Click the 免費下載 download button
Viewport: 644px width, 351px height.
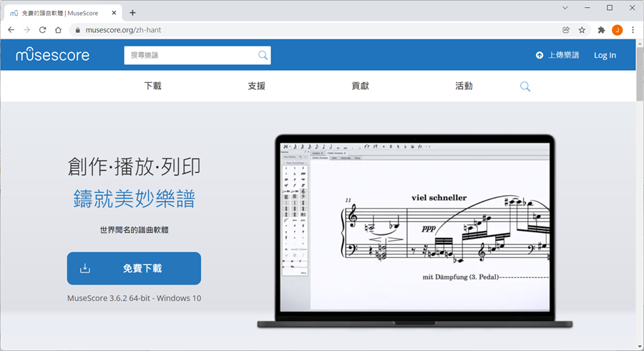(134, 268)
